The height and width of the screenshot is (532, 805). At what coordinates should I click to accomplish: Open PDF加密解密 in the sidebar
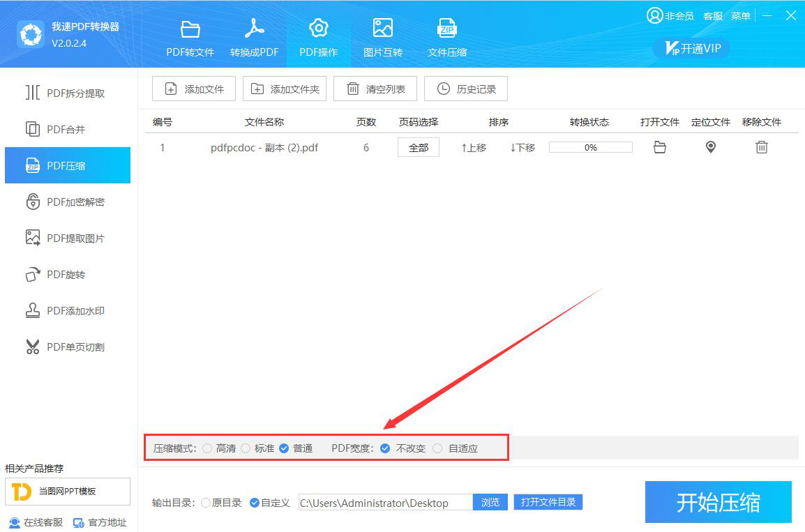67,202
